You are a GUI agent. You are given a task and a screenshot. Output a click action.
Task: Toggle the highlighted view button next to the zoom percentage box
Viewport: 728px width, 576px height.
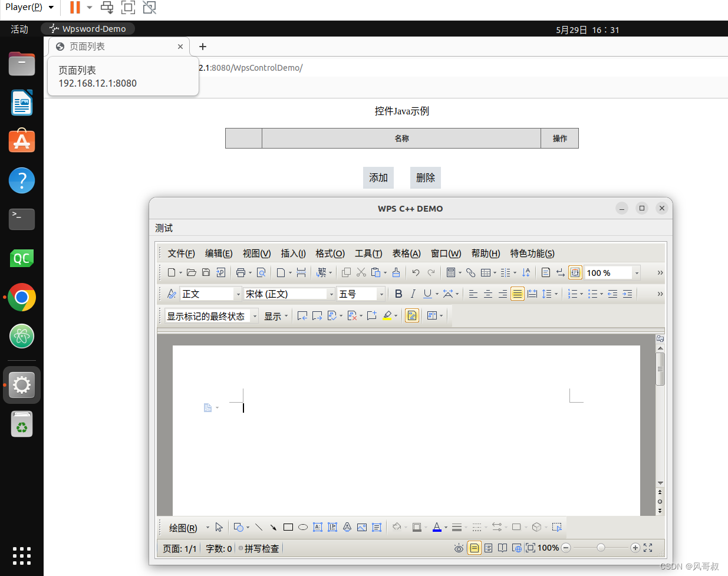pos(575,272)
